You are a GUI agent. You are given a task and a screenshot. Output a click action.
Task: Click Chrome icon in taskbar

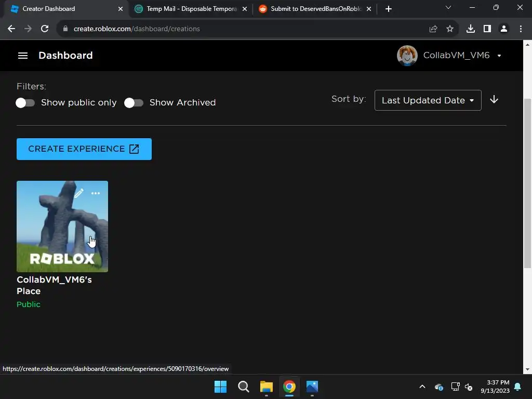[x=289, y=387]
